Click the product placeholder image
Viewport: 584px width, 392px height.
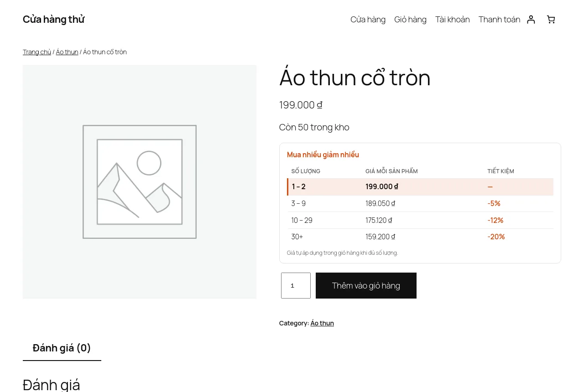(140, 182)
